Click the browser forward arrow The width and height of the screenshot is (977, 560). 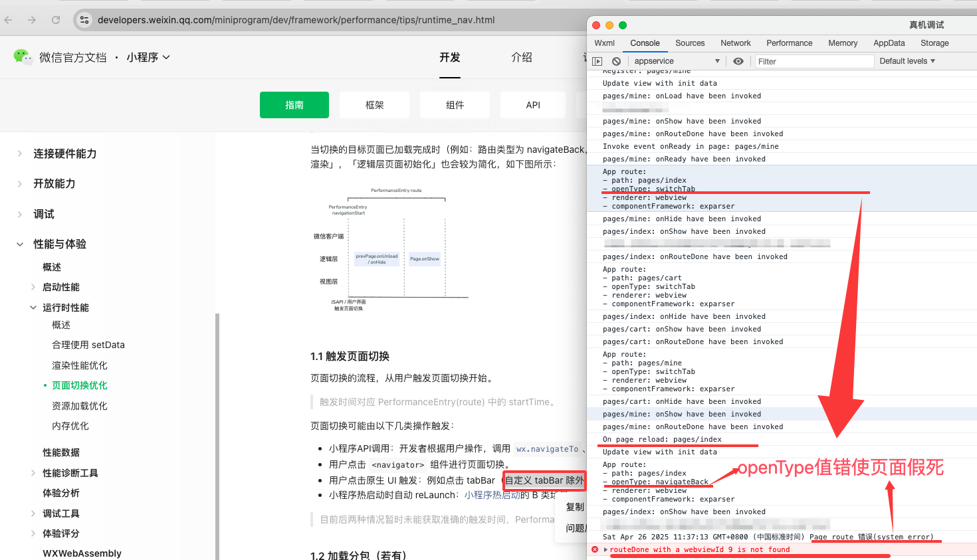click(32, 20)
